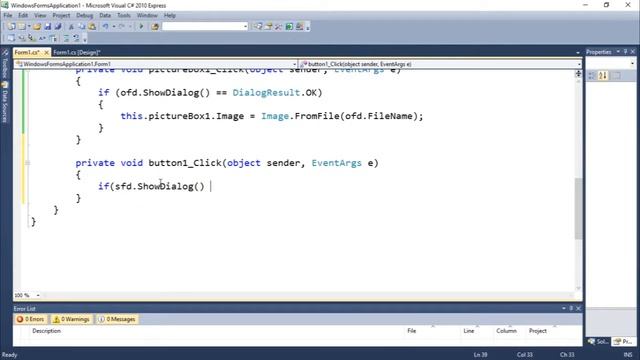The image size is (640, 360).
Task: Click the Col 33 status bar entry
Action: (524, 355)
